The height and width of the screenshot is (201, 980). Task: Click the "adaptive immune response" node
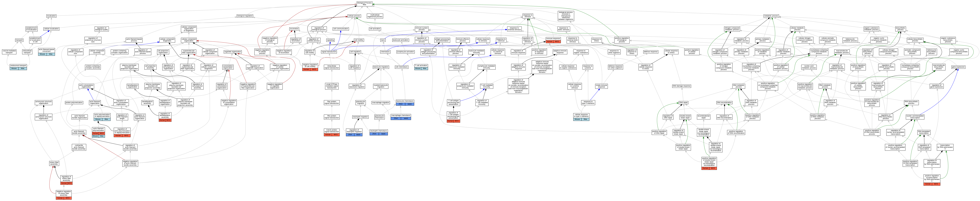coord(560,52)
